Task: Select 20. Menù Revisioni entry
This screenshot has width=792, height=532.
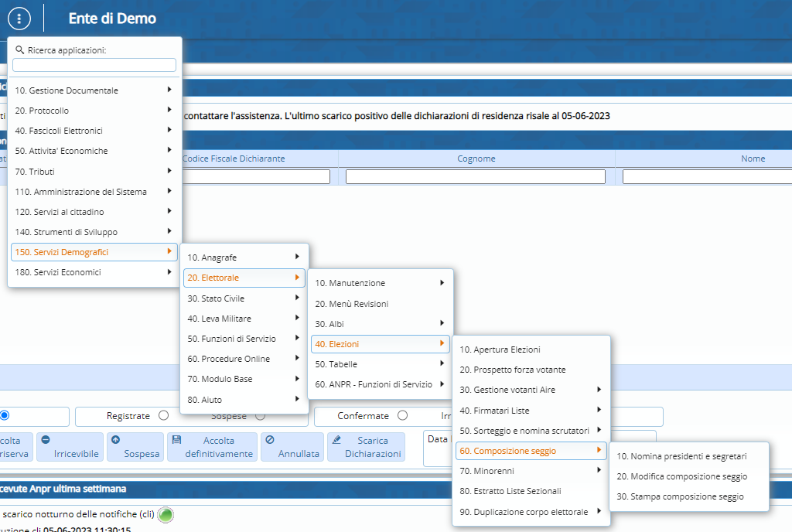Action: pos(352,304)
